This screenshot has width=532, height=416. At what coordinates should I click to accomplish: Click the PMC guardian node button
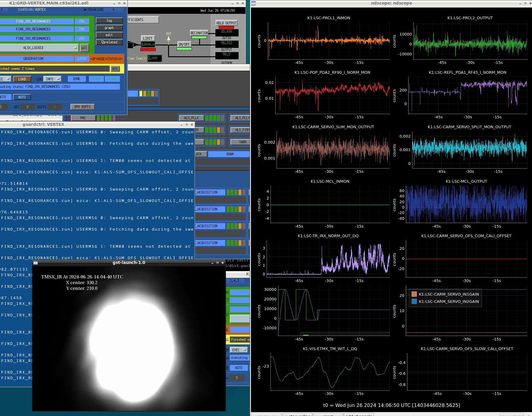click(x=83, y=118)
